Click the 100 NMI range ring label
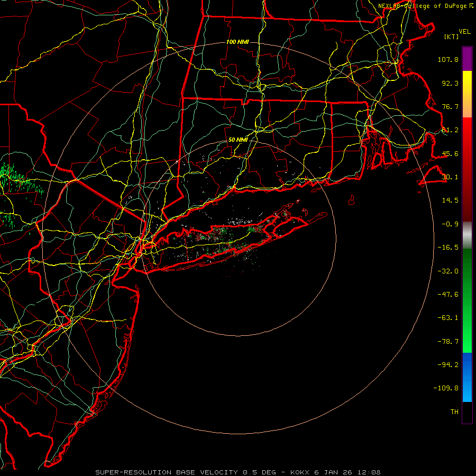The width and height of the screenshot is (476, 476). point(237,42)
